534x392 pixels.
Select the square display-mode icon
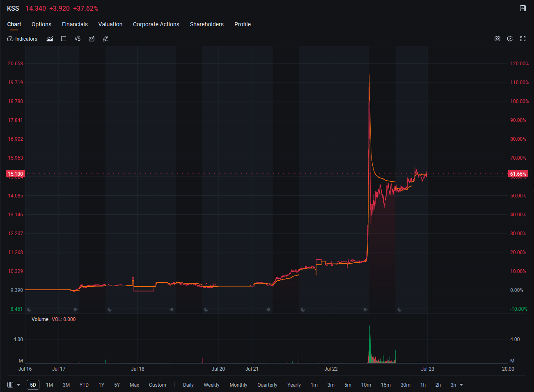(x=64, y=39)
